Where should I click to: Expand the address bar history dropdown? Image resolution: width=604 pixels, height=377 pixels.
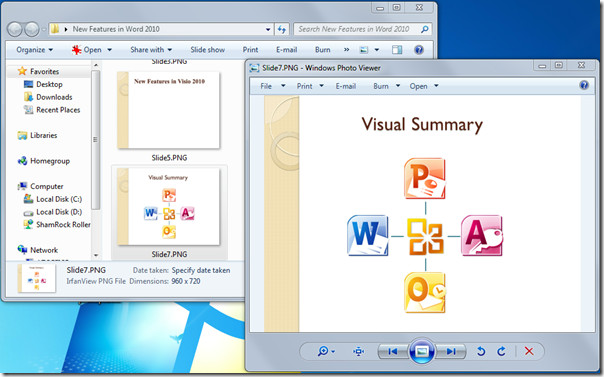[x=268, y=29]
